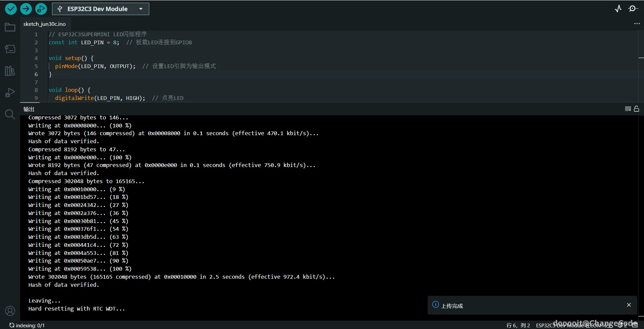644x329 pixels.
Task: Click the info icon in upload notification
Action: tap(436, 305)
